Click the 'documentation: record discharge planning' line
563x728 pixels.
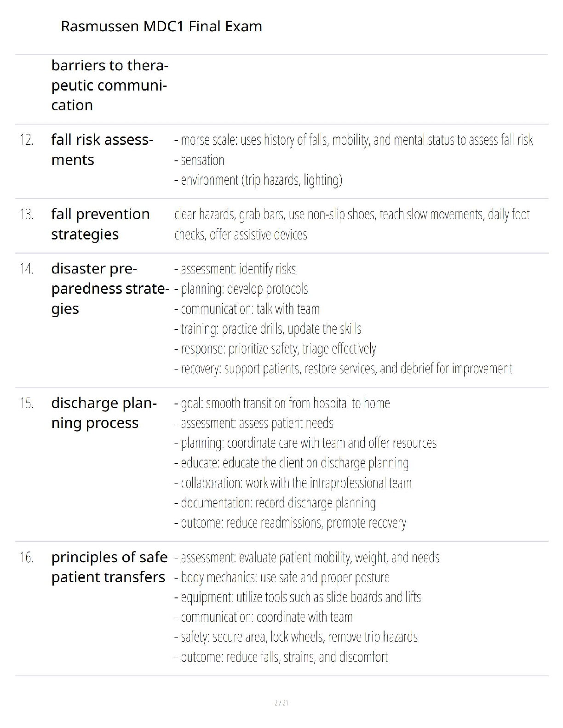coord(275,503)
